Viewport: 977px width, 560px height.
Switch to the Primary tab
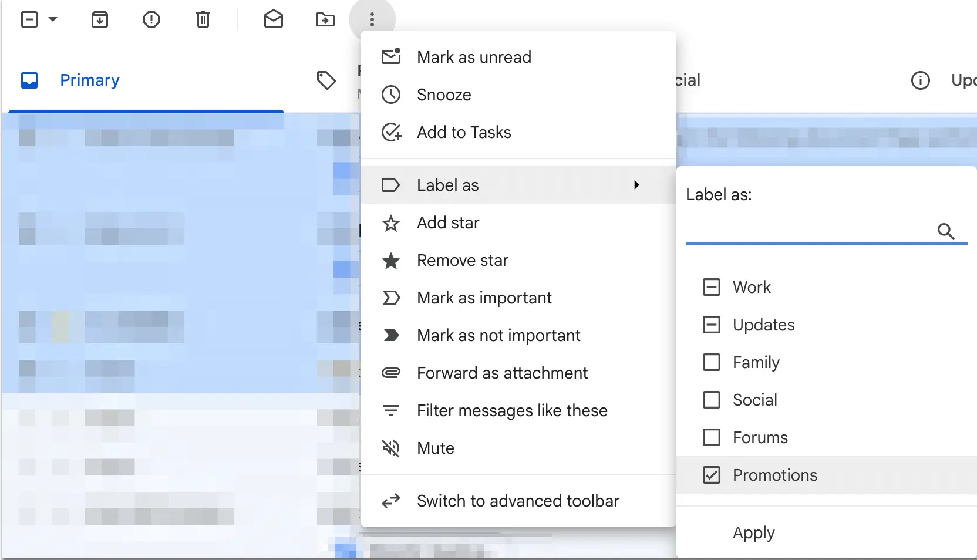point(89,80)
